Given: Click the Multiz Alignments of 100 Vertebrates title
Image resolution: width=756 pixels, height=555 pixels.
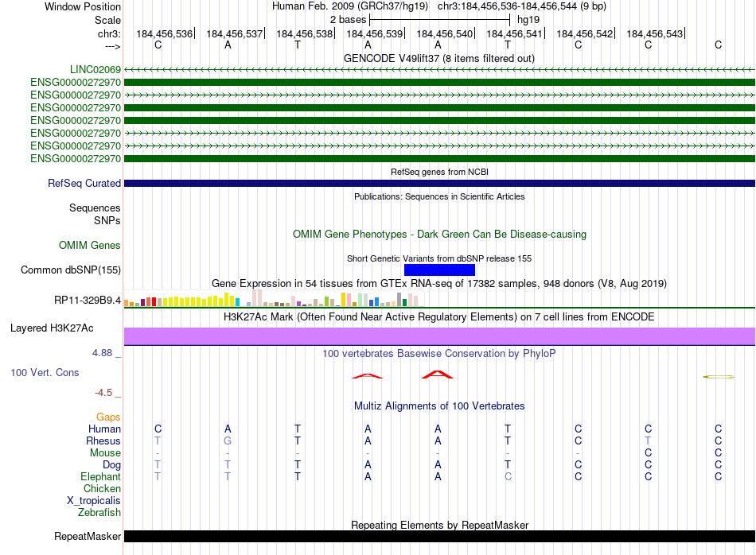Looking at the screenshot, I should pyautogui.click(x=439, y=406).
